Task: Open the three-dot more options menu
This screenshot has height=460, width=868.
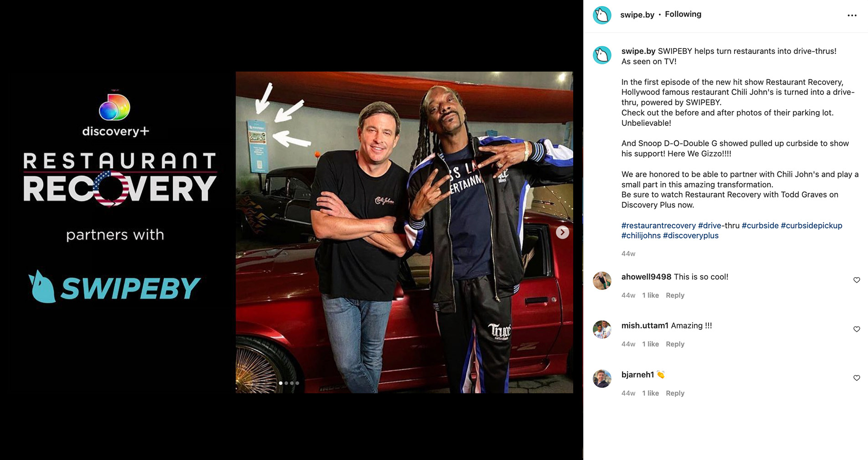Action: [x=852, y=16]
